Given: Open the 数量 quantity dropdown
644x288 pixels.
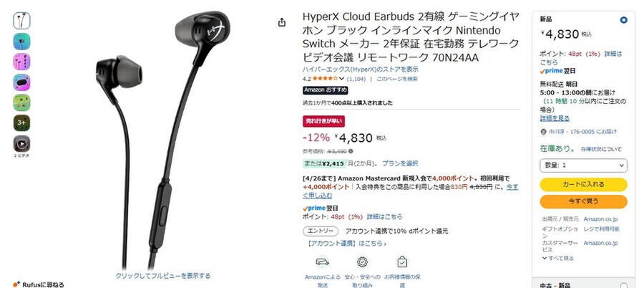Looking at the screenshot, I should (x=583, y=165).
